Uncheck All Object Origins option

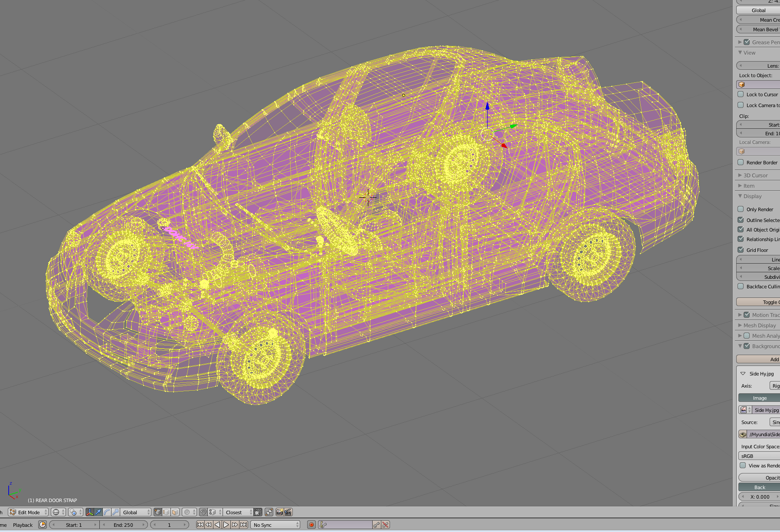click(741, 229)
